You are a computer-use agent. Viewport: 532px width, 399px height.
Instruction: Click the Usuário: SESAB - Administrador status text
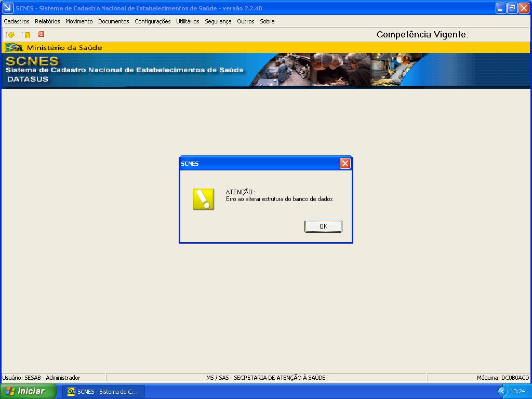point(42,378)
